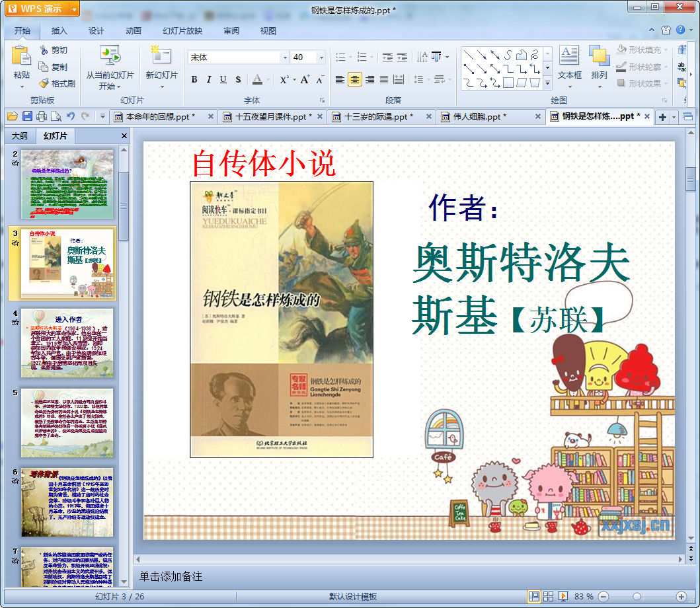Click the text direction icon
Image resolution: width=700 pixels, height=608 pixels.
click(x=422, y=57)
